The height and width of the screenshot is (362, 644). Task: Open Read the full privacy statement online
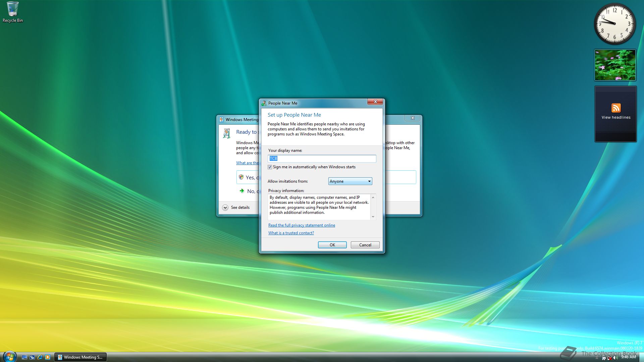pyautogui.click(x=302, y=225)
